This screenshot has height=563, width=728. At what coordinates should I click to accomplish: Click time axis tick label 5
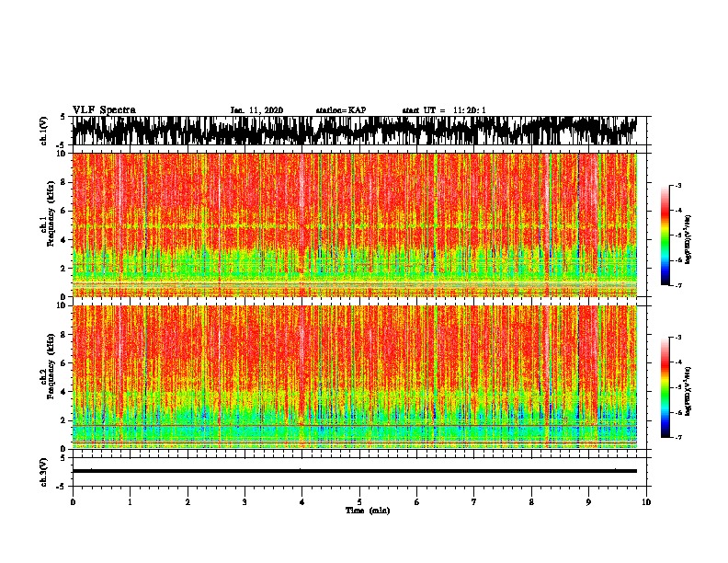coord(359,502)
